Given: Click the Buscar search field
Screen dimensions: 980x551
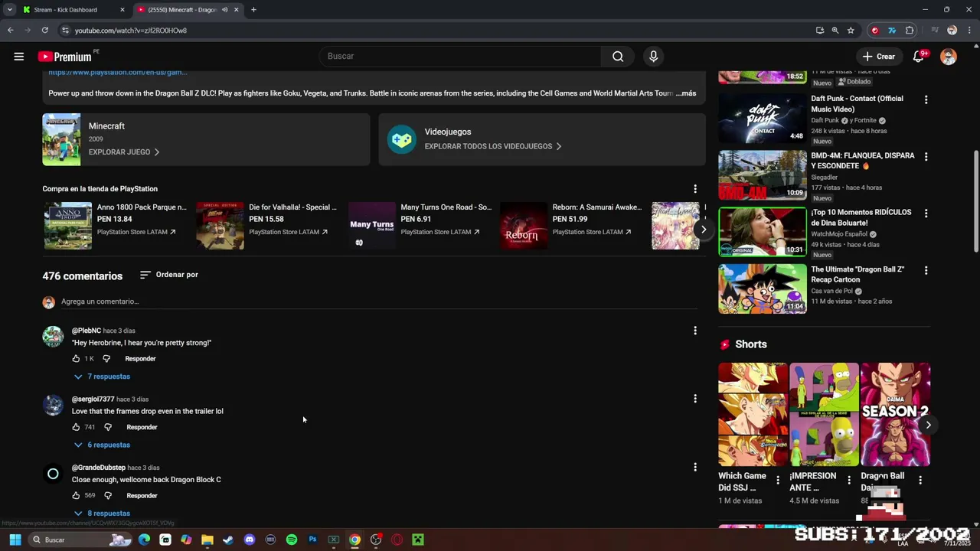Looking at the screenshot, I should point(459,56).
